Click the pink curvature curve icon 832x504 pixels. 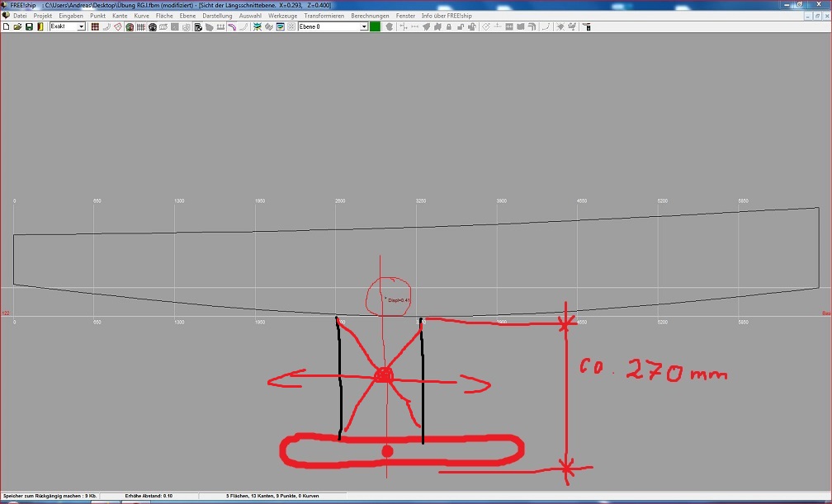(233, 27)
